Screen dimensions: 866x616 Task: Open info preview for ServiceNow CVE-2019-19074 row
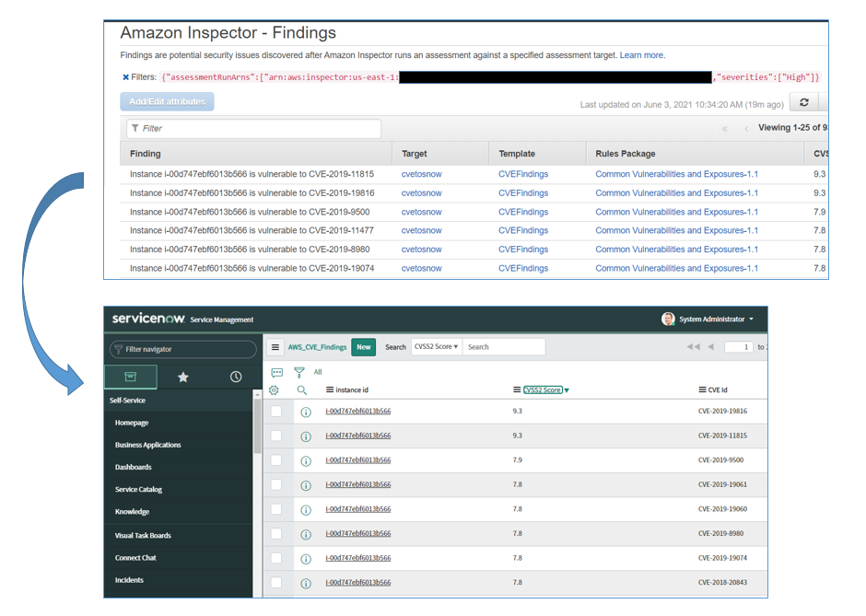point(306,559)
